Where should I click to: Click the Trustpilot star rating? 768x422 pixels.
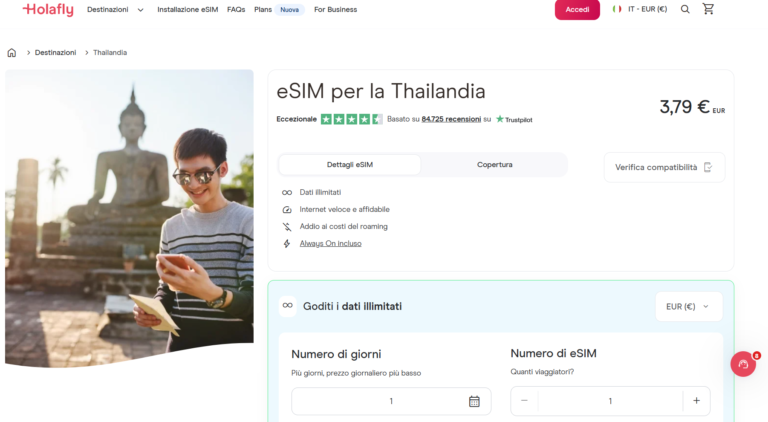(x=351, y=119)
